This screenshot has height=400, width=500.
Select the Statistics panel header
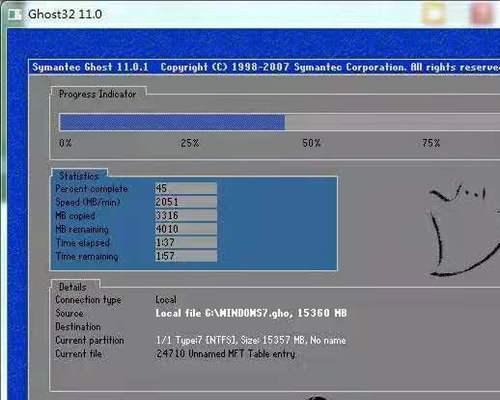(79, 176)
